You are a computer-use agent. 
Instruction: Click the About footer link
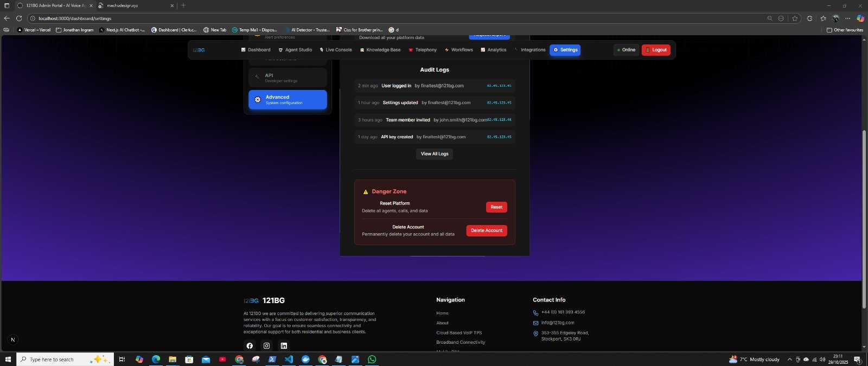[442, 323]
